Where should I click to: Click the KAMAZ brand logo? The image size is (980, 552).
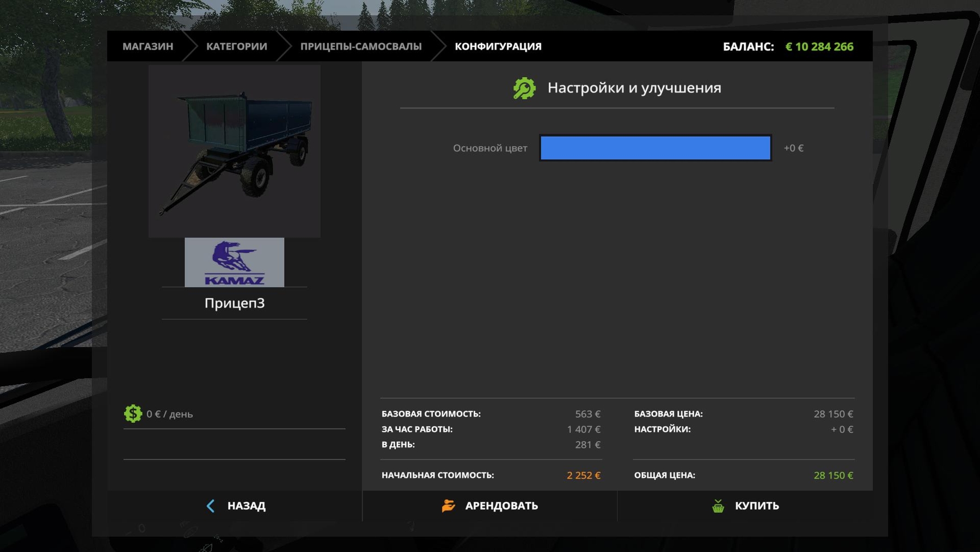(234, 262)
